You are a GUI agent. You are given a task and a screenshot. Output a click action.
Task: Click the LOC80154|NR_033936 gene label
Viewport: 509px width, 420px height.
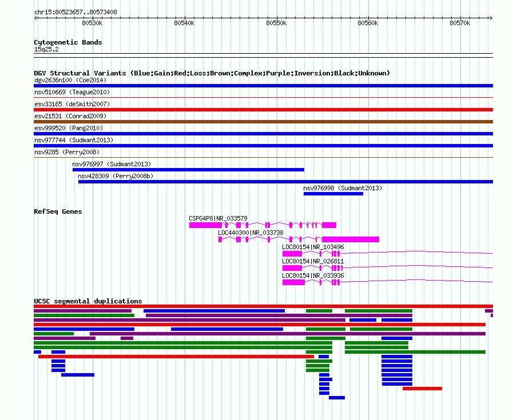point(313,275)
